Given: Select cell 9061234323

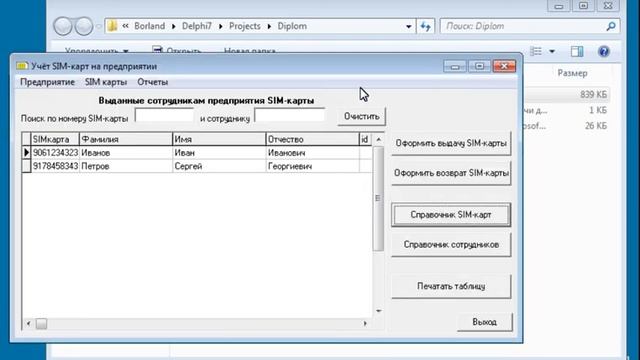Looking at the screenshot, I should coord(55,153).
